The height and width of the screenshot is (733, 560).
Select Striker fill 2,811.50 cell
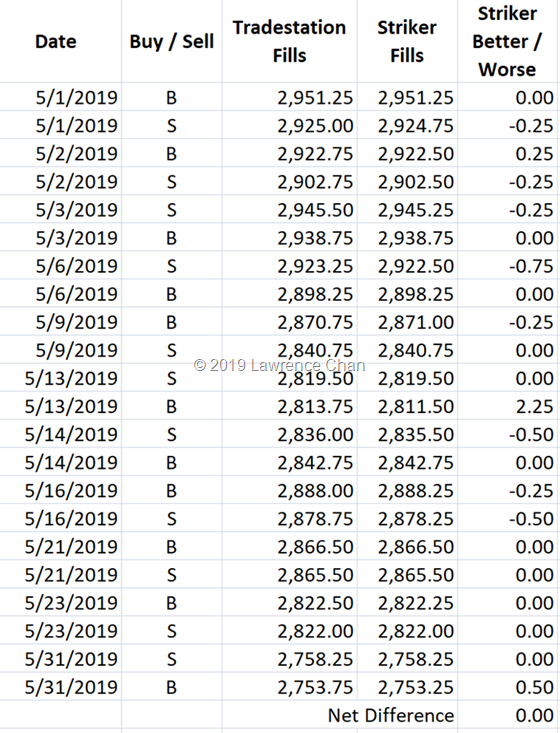click(408, 406)
